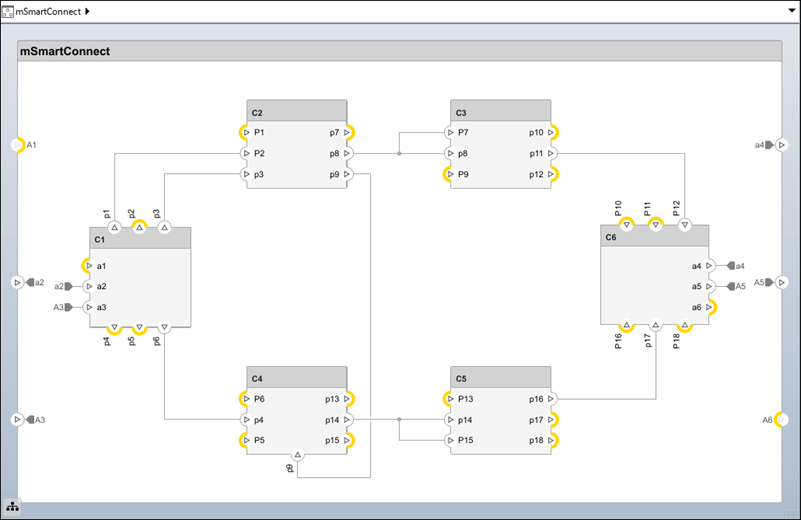Click the P1 input port on C2
Viewport: 801px width, 520px height.
(245, 132)
